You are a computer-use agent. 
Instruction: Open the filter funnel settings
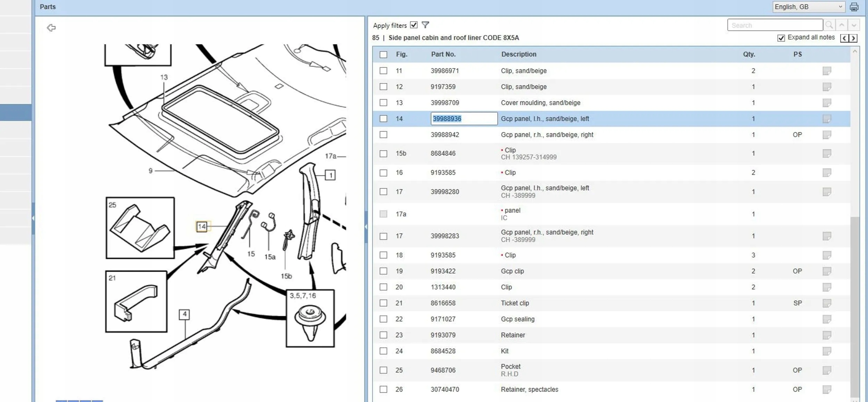[425, 25]
